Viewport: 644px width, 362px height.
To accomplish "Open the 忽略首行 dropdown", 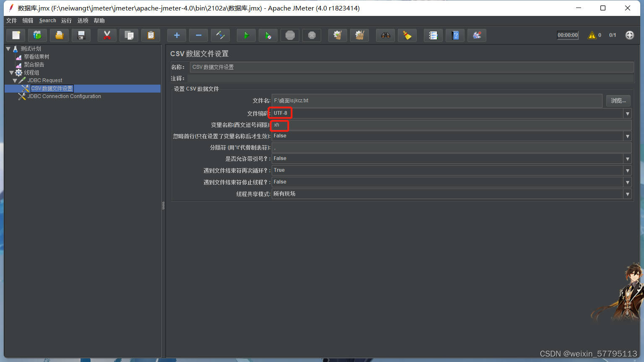I will (627, 136).
